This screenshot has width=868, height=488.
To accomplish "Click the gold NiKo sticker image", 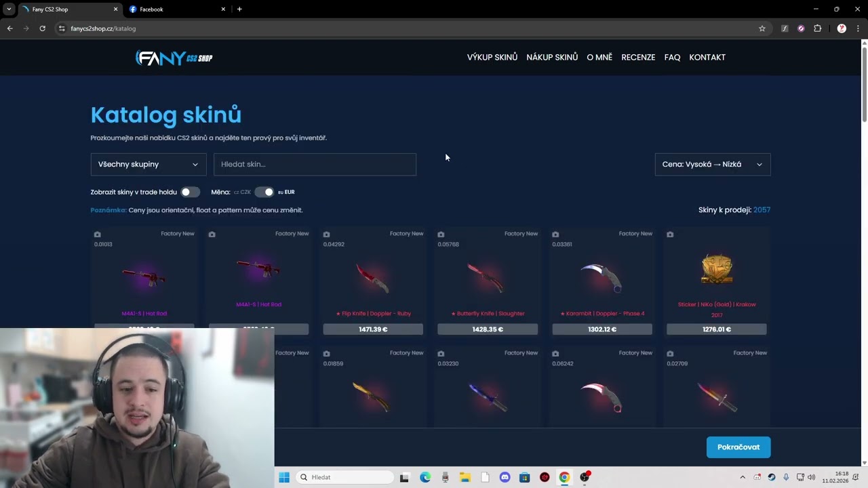I will coord(717,269).
